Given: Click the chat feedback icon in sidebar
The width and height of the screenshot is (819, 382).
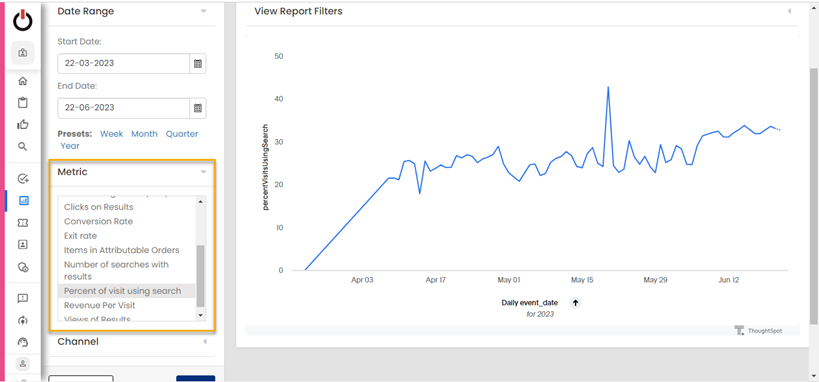Looking at the screenshot, I should (x=22, y=298).
